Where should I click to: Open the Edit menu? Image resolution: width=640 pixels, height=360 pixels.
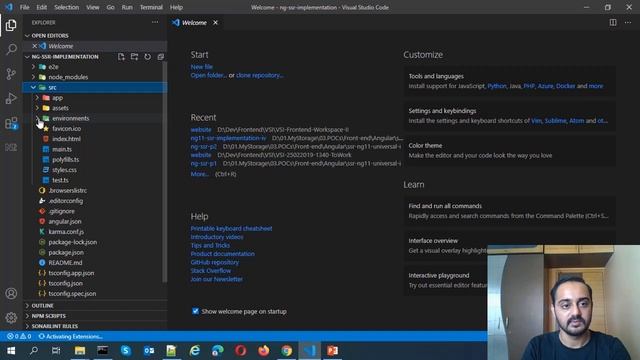(42, 7)
